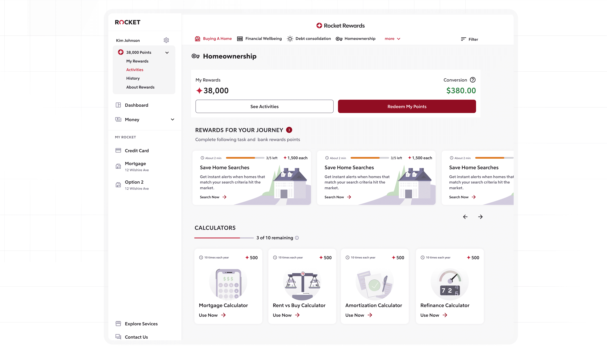Collapse the 38,000 Points section chevron
Image resolution: width=607 pixels, height=364 pixels.
click(x=167, y=53)
